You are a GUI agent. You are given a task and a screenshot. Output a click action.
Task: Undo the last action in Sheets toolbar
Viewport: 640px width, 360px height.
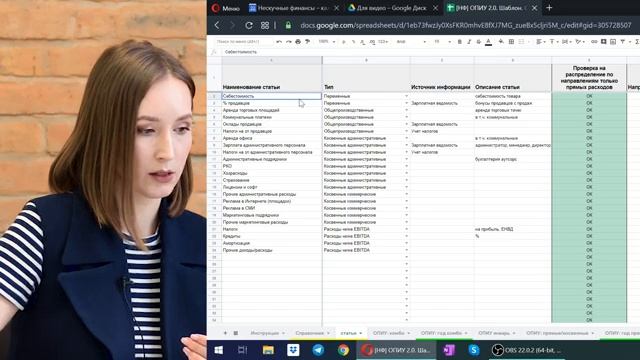[x=279, y=42]
